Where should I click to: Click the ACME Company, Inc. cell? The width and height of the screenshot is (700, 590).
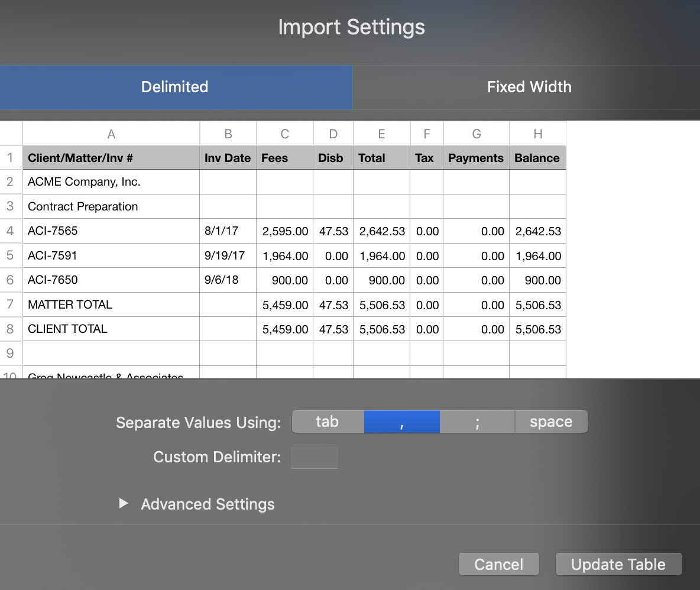[111, 182]
